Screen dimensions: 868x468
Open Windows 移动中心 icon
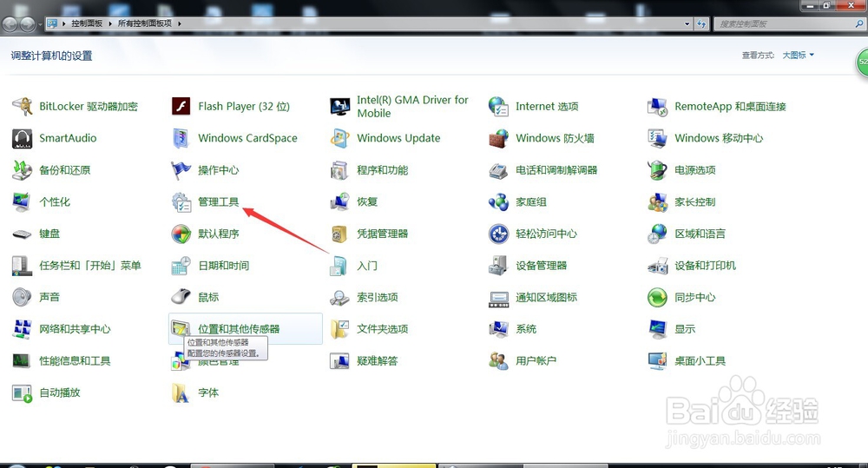point(658,138)
